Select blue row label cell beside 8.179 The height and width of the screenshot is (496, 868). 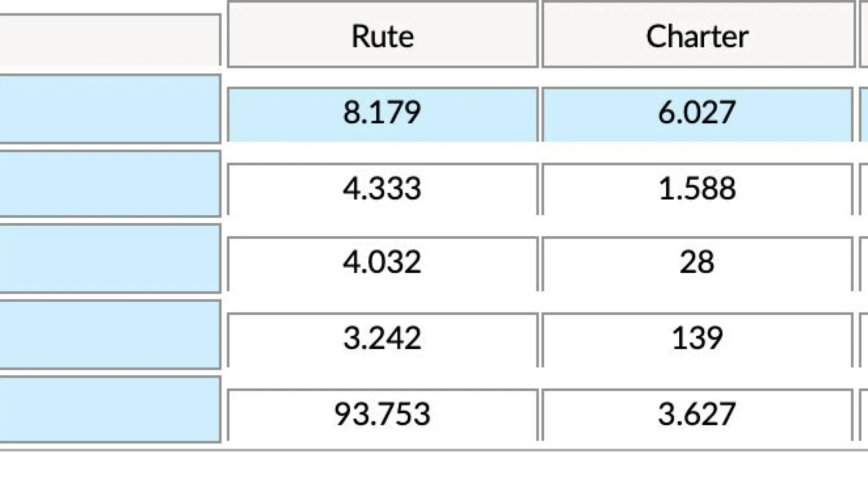[x=110, y=109]
